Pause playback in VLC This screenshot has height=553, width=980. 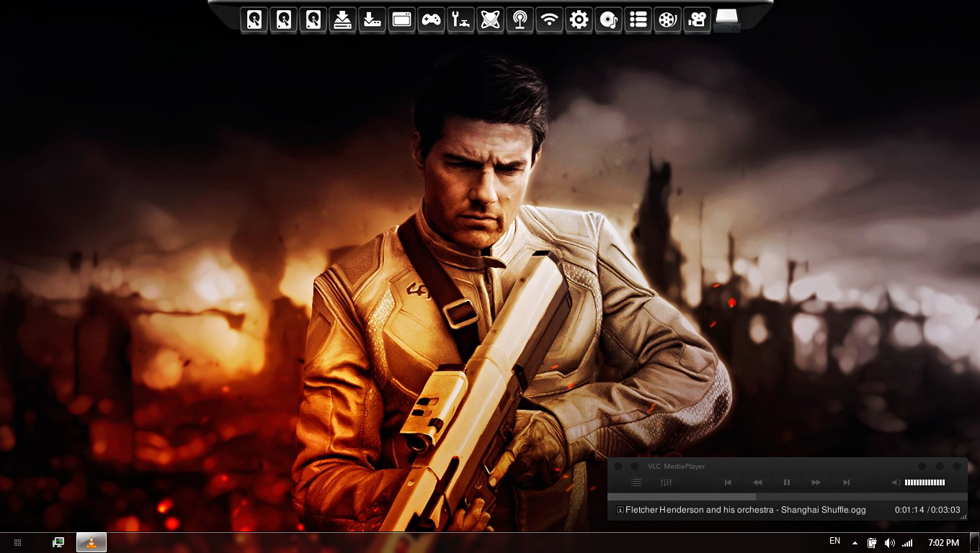click(787, 482)
